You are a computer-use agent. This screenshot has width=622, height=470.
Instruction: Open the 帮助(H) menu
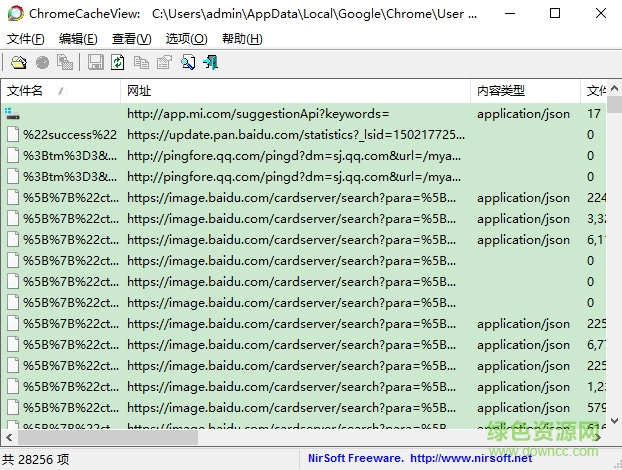242,38
